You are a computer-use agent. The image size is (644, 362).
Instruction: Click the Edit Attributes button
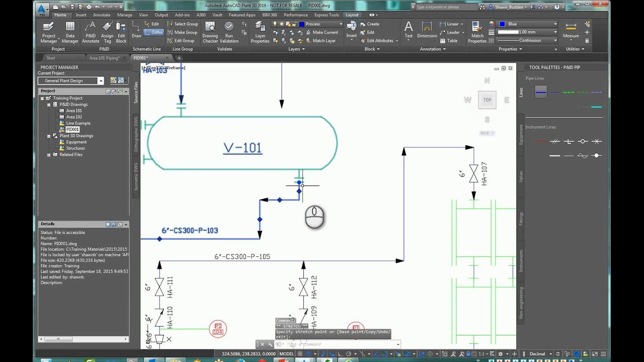[378, 41]
